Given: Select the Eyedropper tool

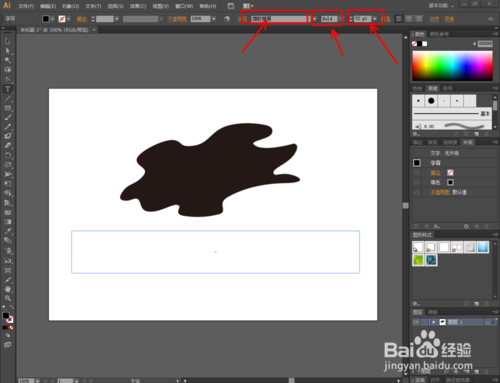Looking at the screenshot, I should (8, 231).
